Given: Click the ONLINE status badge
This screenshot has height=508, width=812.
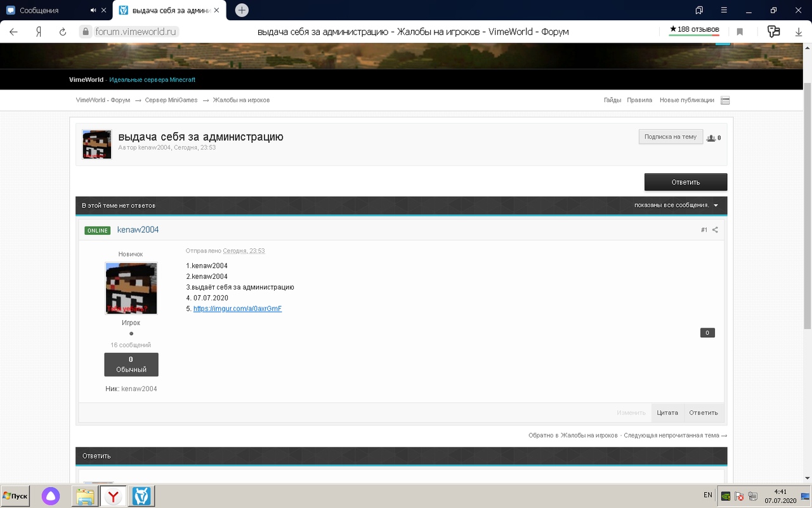Looking at the screenshot, I should tap(97, 231).
